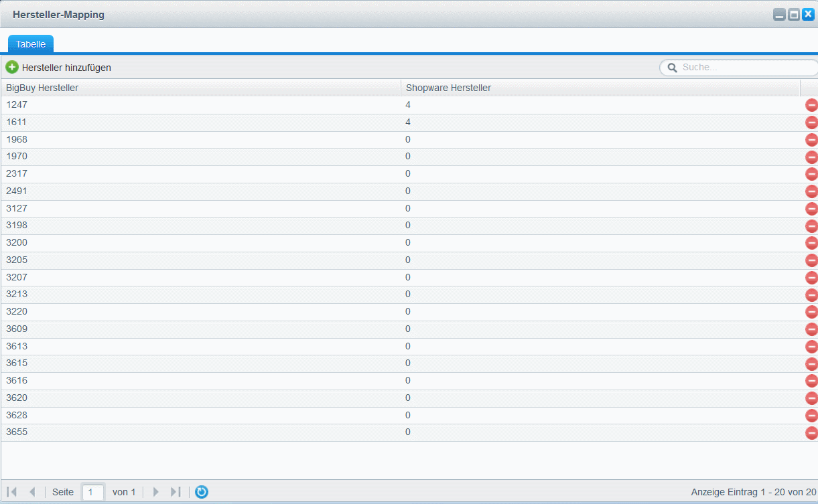The image size is (818, 504).
Task: Click the green Hersteller hinzufügen plus icon
Action: click(12, 67)
